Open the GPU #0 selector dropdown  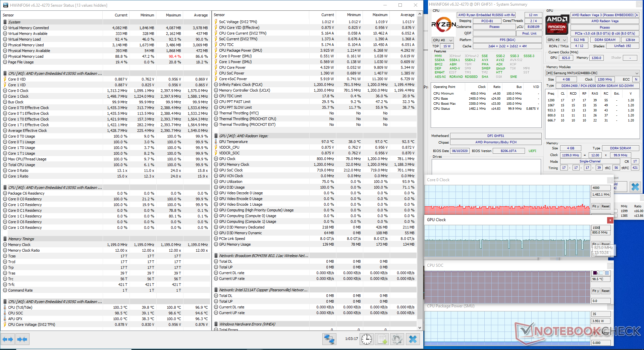tap(557, 40)
